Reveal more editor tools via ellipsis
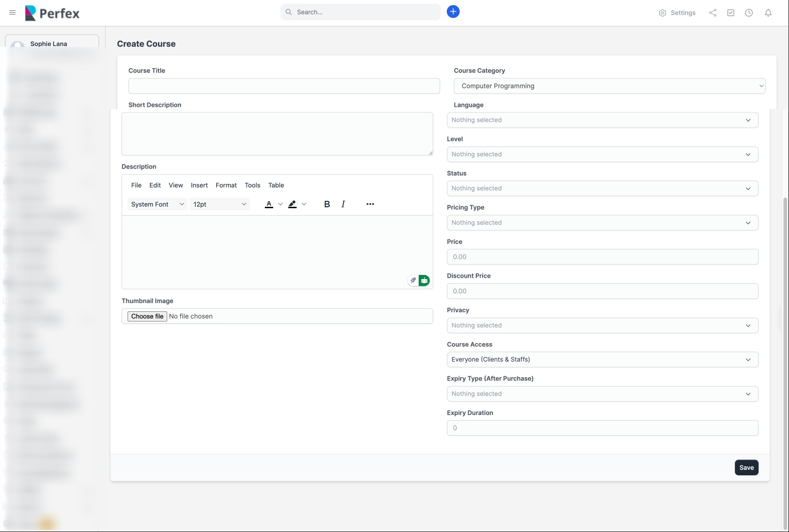 coord(370,204)
